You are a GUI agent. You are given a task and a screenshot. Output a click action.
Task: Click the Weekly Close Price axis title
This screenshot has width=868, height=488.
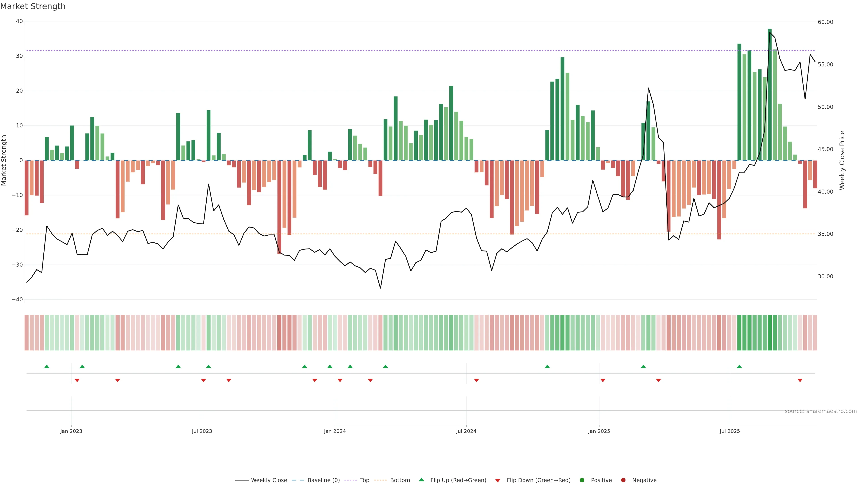pos(842,160)
